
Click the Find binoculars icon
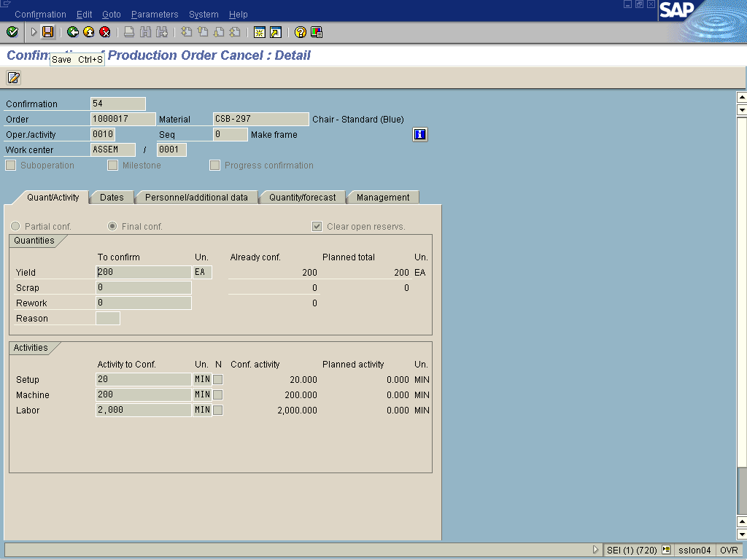click(x=145, y=32)
